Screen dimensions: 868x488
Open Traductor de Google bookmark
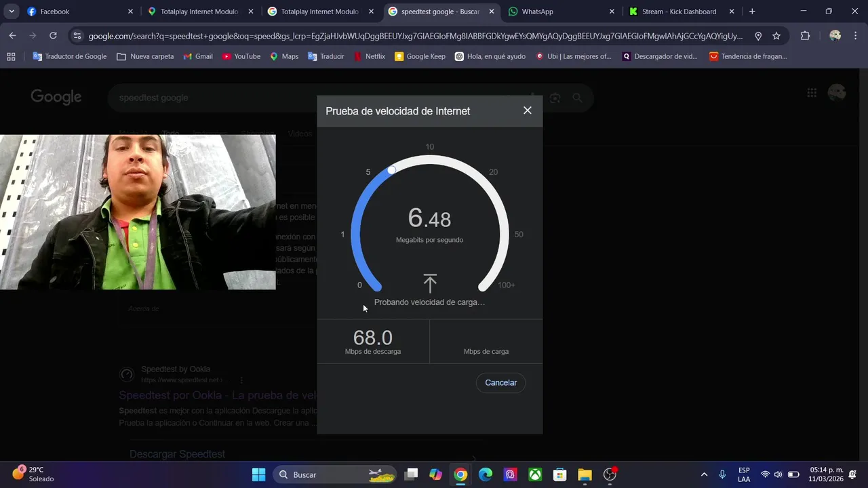[x=70, y=56]
